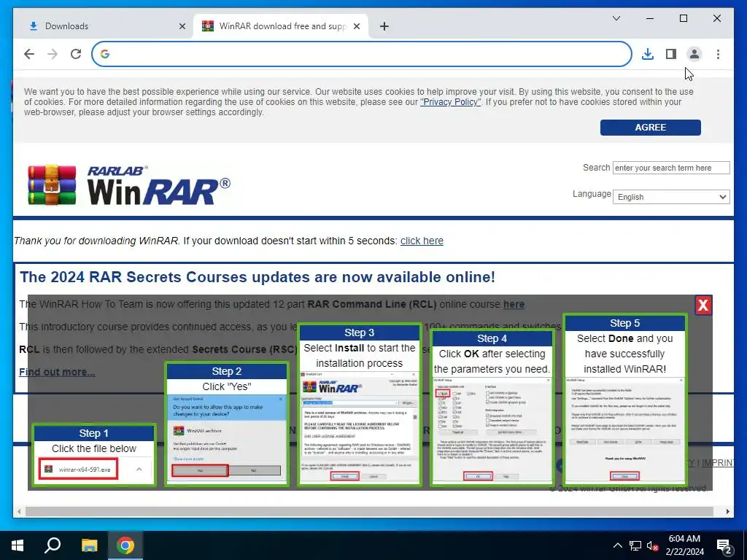Open the network tray icon

[635, 545]
